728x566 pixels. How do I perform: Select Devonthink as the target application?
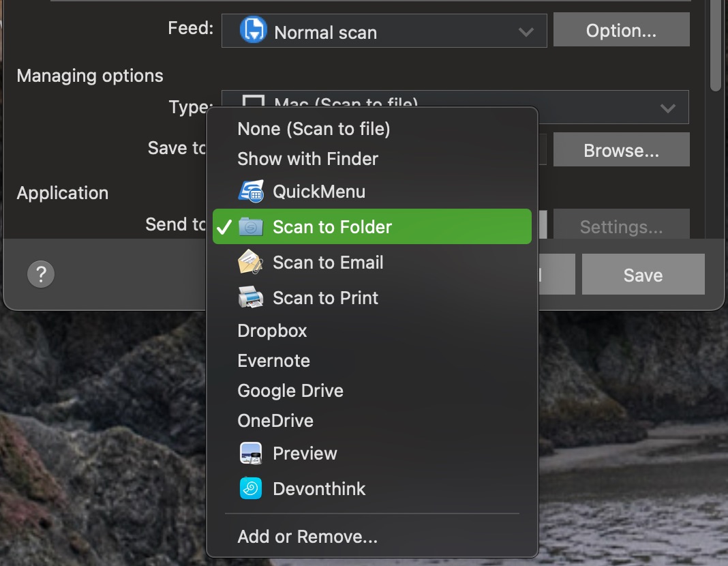[372, 488]
